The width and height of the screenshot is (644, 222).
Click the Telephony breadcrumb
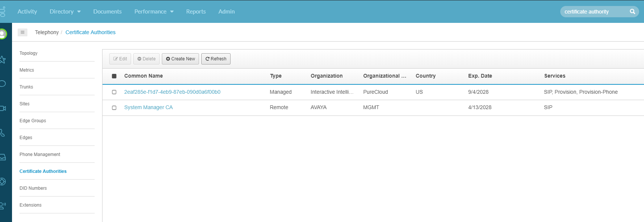[x=47, y=32]
